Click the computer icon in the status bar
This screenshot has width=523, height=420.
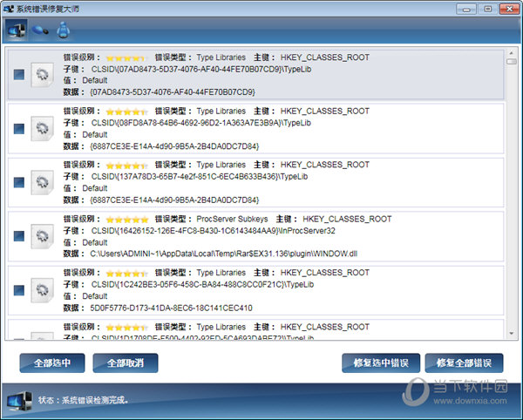pos(20,402)
